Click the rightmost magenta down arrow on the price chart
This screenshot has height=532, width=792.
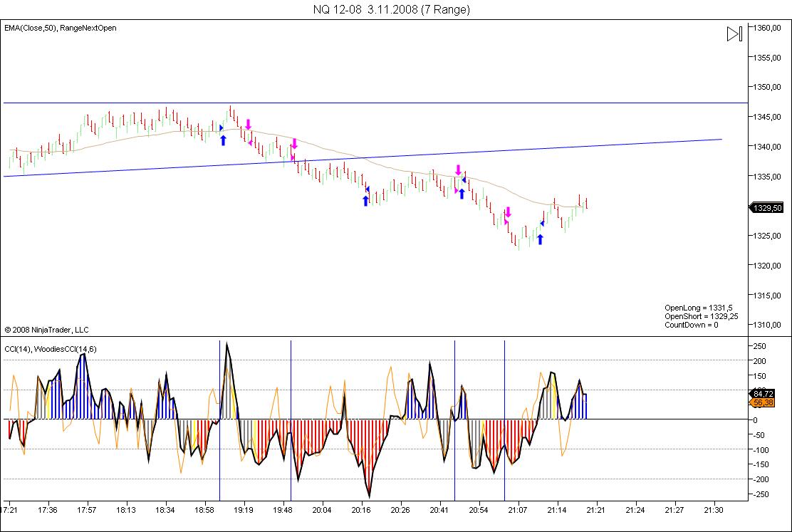[508, 212]
